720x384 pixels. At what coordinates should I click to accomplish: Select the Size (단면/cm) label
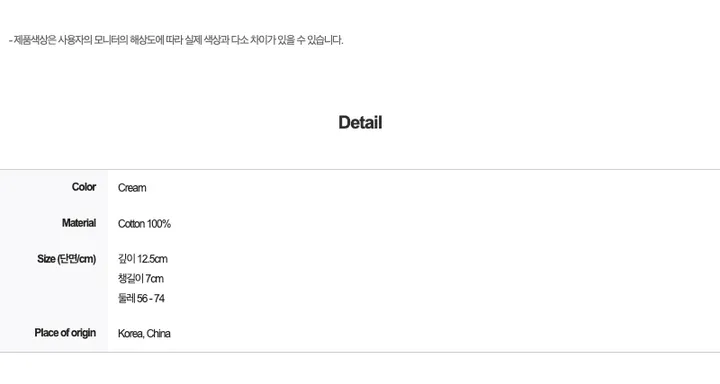67,259
